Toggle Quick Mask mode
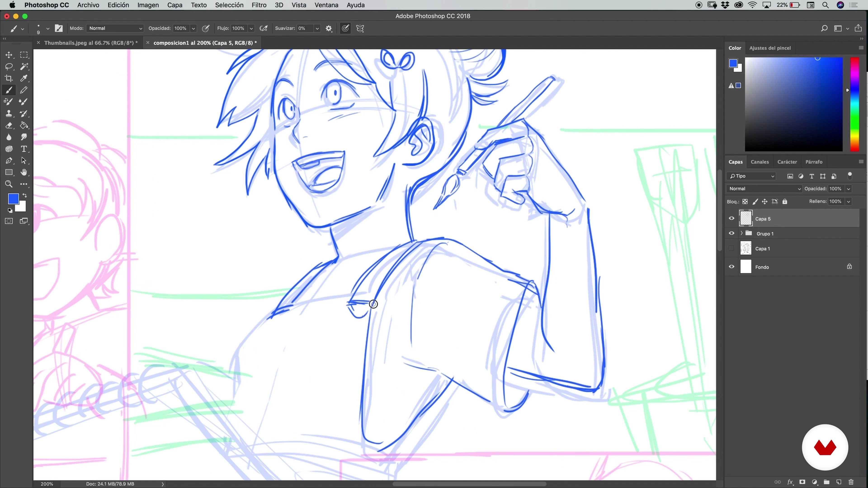 [x=9, y=221]
